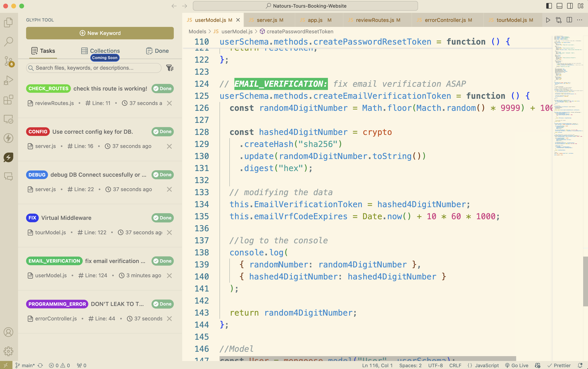Viewport: 588px width, 369px height.
Task: Toggle Done status on CONFIG task
Action: click(162, 131)
